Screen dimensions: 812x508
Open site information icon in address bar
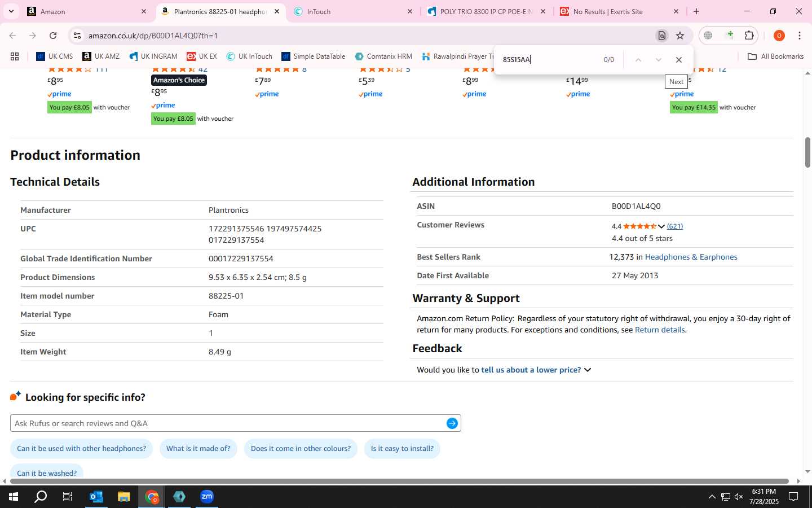click(77, 36)
